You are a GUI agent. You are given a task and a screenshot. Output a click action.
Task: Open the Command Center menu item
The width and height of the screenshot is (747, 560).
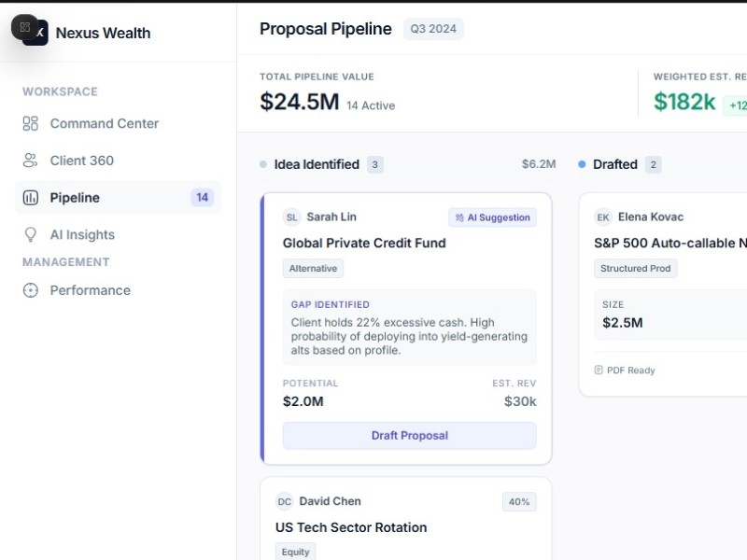pyautogui.click(x=104, y=123)
